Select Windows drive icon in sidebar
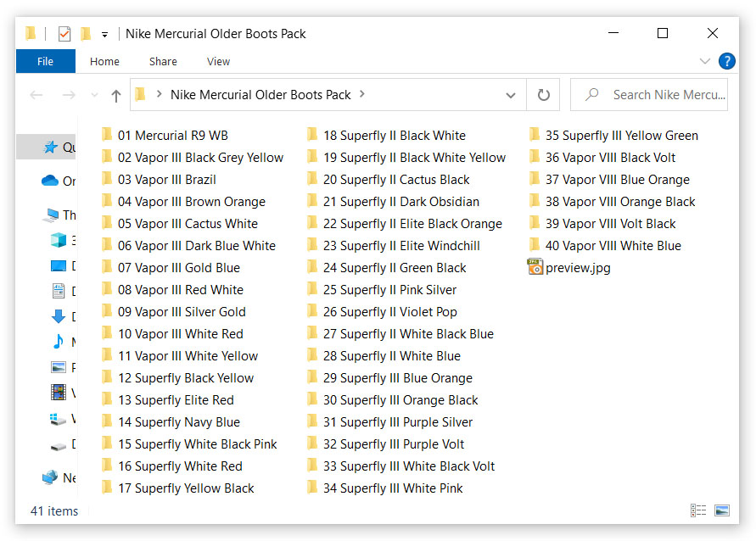 [x=58, y=419]
